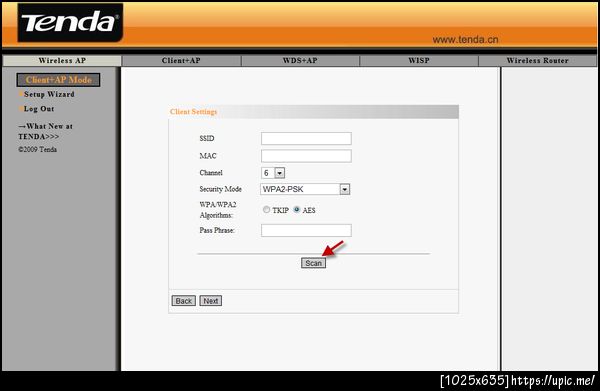
Task: Switch to the Client+AP tab
Action: (181, 60)
